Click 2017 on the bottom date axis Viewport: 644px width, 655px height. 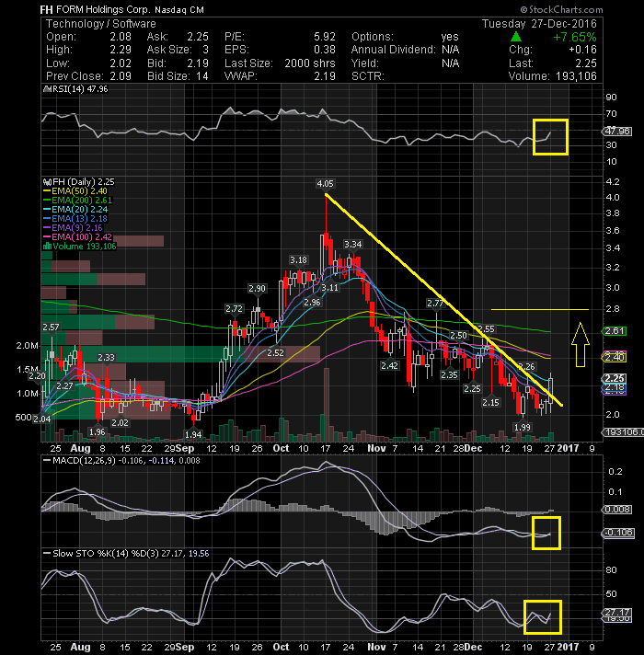(x=569, y=647)
